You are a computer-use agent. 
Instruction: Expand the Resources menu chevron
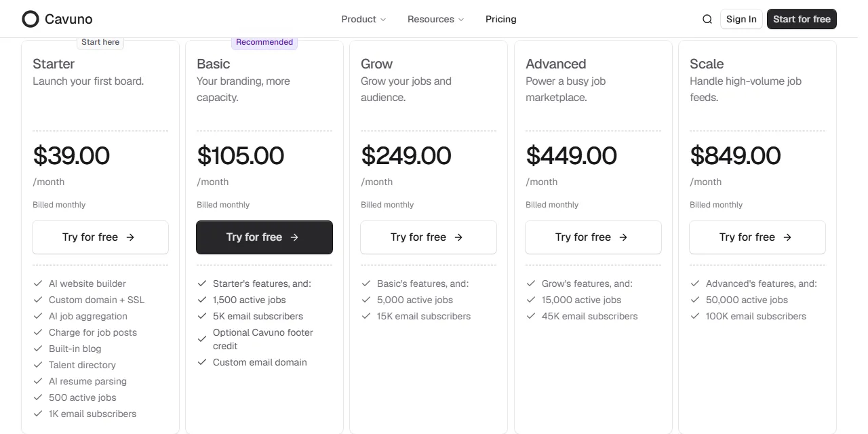click(x=461, y=20)
